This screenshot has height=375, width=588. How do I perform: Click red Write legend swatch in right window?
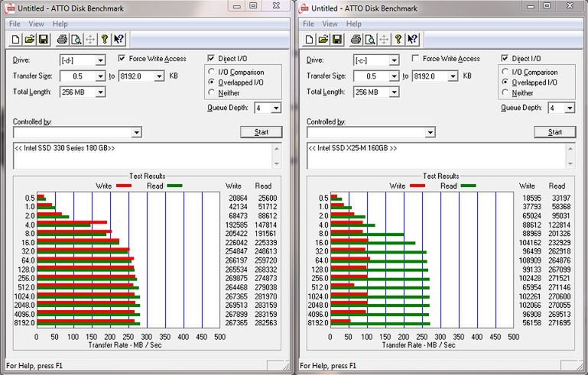tap(417, 186)
